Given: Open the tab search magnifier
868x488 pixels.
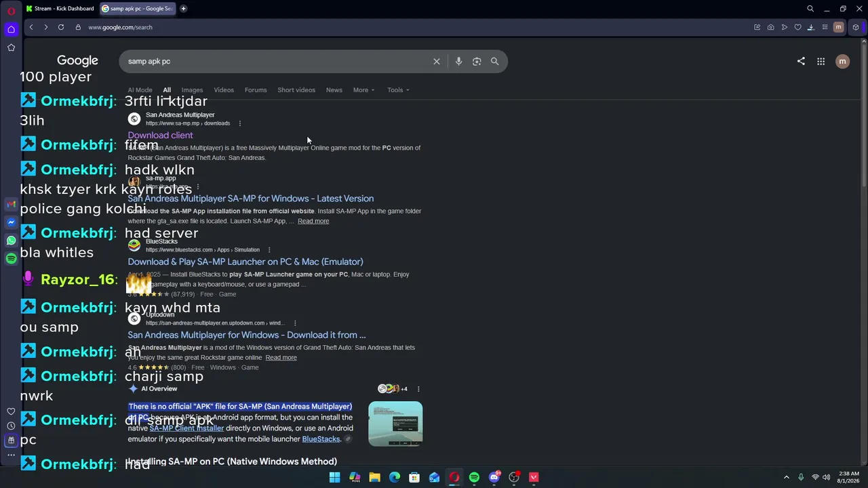Looking at the screenshot, I should [810, 9].
